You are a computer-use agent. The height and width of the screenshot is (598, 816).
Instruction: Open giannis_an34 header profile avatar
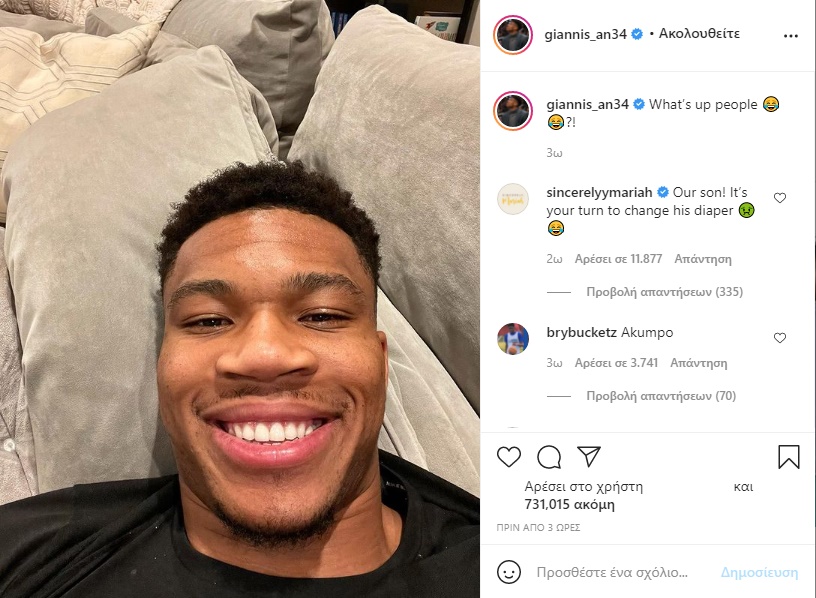click(513, 35)
